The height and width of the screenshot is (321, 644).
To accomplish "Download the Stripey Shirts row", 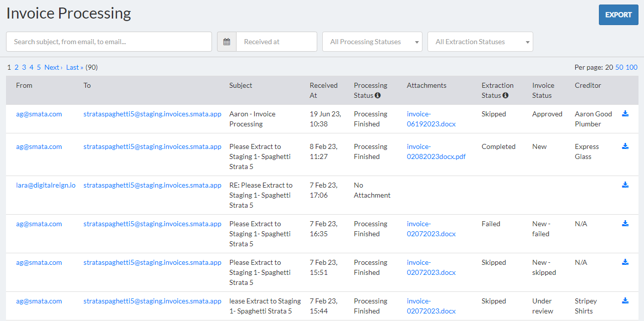I will (625, 301).
